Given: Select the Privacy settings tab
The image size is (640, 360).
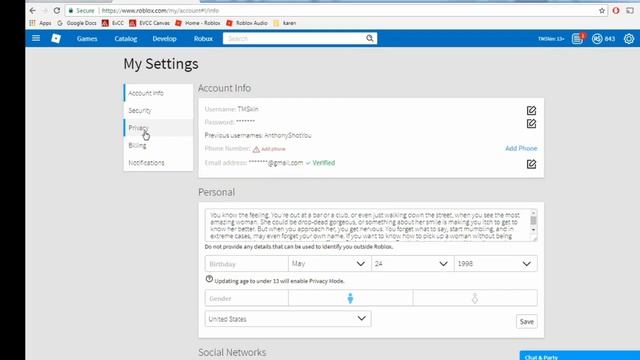Looking at the screenshot, I should (x=158, y=128).
